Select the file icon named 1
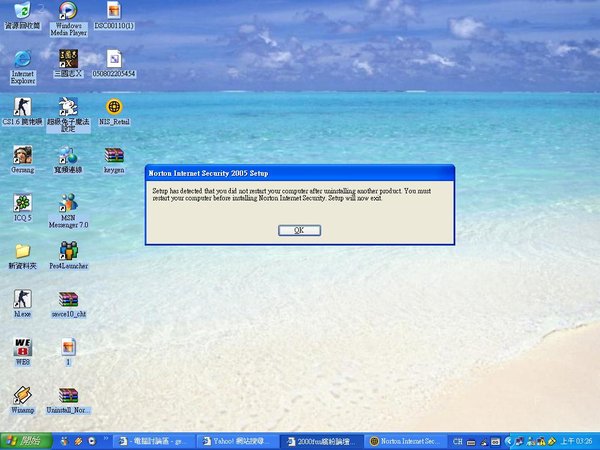This screenshot has height=450, width=600. (x=68, y=347)
